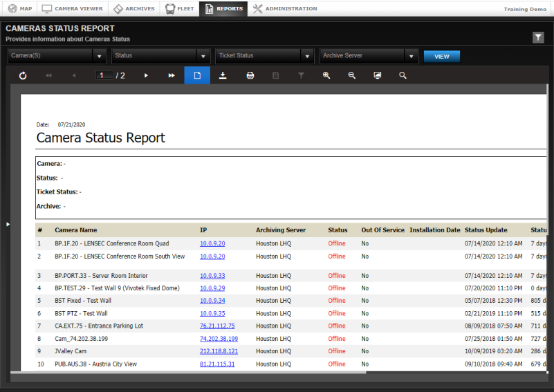
Task: Jump to the last report page
Action: 172,75
